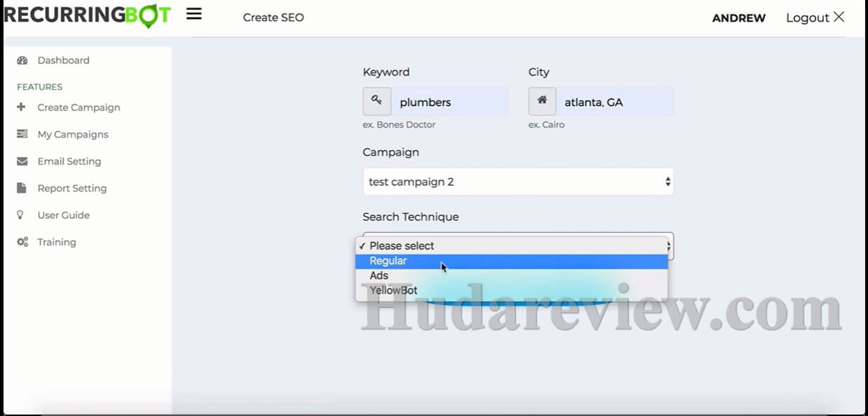Click the envelope icon beside Email Setting

click(22, 161)
